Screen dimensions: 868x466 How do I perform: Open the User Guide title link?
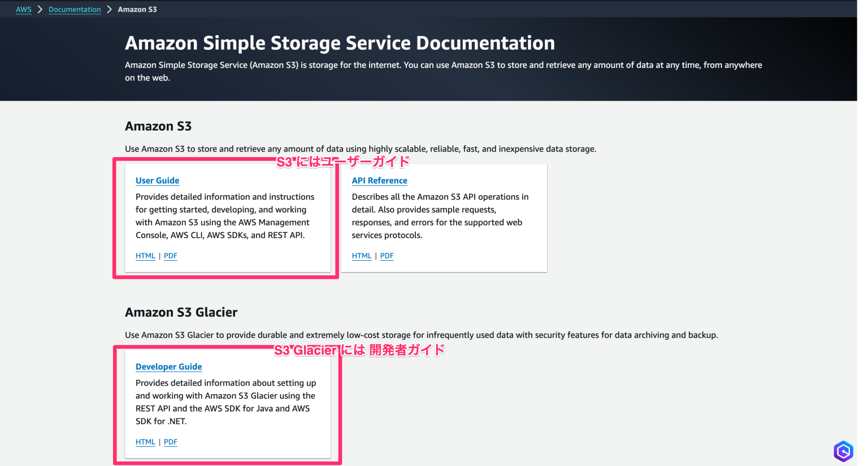(x=157, y=180)
